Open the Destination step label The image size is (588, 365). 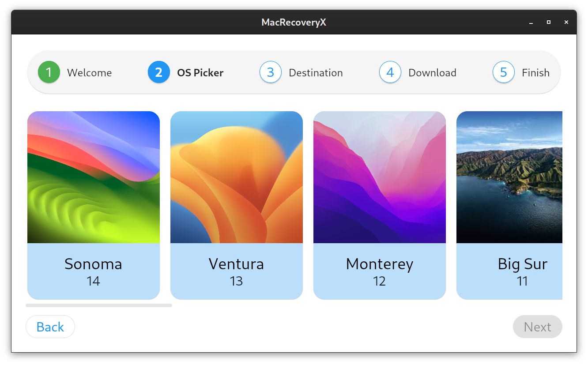pyautogui.click(x=316, y=73)
